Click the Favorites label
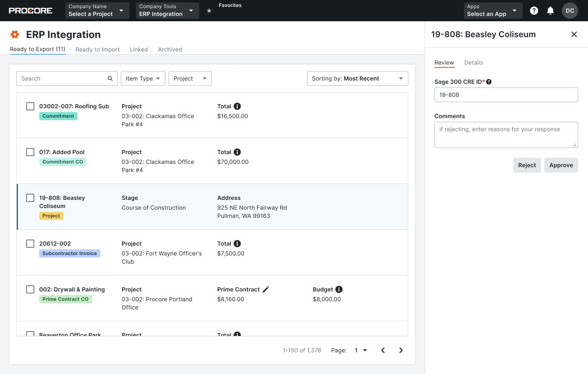588x374 pixels. [x=230, y=5]
